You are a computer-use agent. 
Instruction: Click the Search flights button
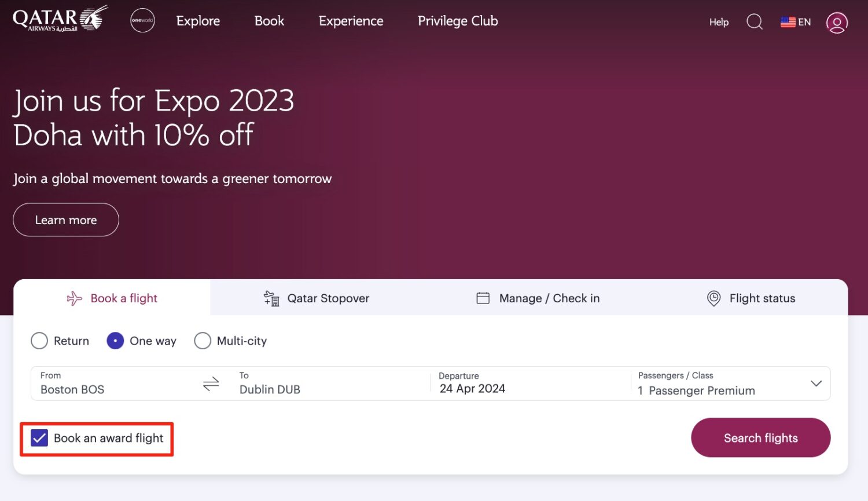760,438
